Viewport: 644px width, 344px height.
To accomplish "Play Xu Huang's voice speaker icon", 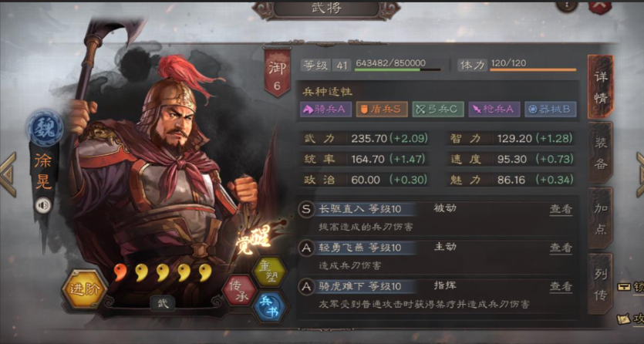I will [43, 205].
